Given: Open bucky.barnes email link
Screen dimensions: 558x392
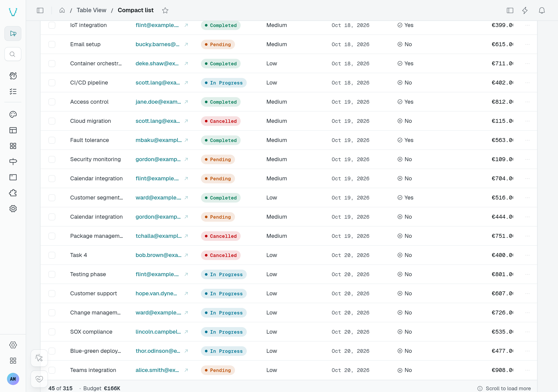Looking at the screenshot, I should pos(158,44).
